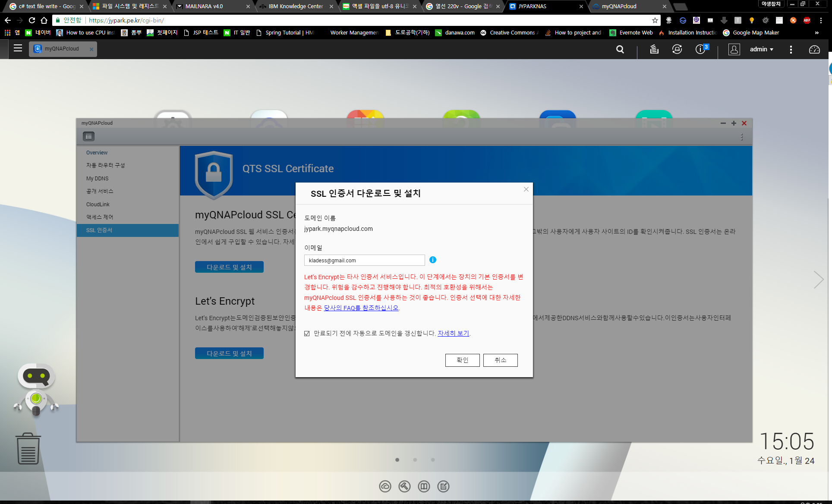The image size is (832, 504).
Task: Click the email address input field
Action: click(364, 260)
